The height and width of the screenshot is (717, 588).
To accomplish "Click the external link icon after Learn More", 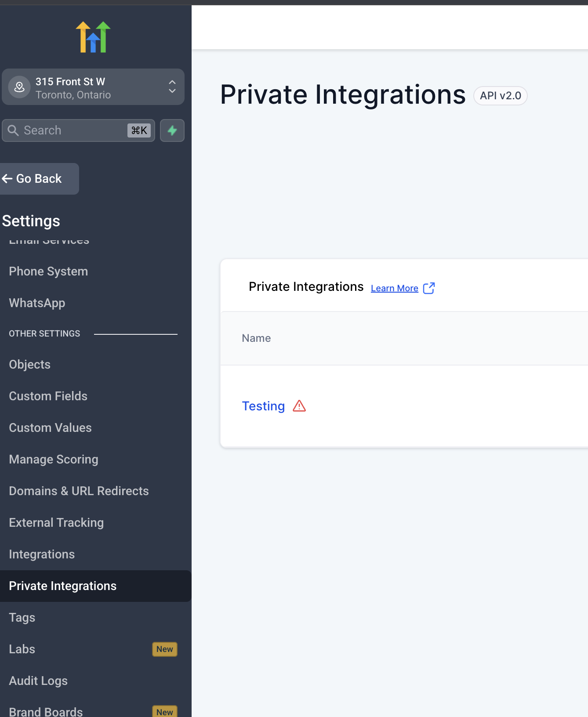I will tap(429, 288).
